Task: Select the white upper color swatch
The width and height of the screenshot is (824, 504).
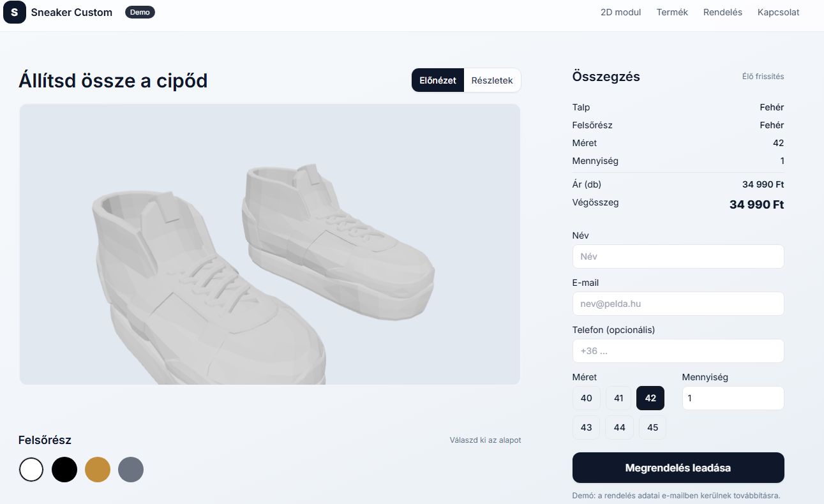Action: click(31, 470)
